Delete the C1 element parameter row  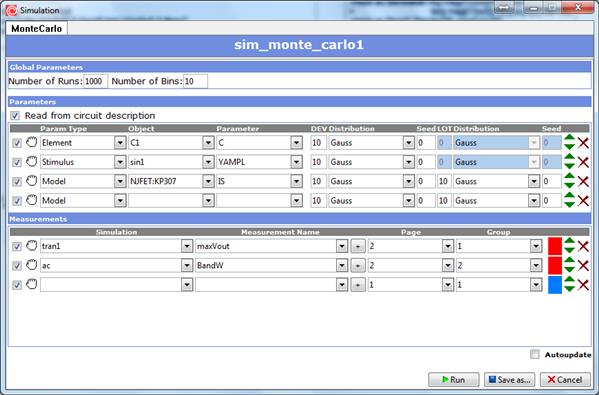[x=583, y=143]
